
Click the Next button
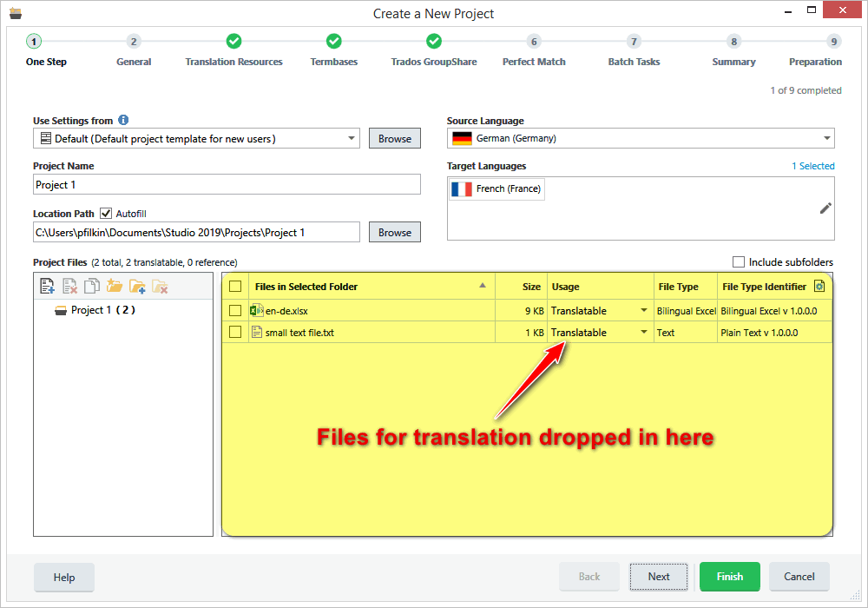click(659, 577)
